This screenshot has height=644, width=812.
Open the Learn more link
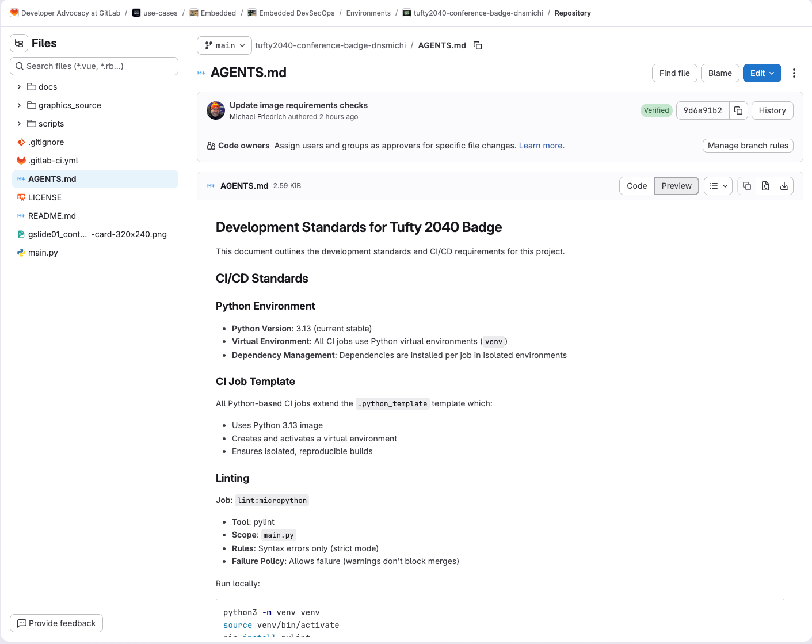pos(541,146)
